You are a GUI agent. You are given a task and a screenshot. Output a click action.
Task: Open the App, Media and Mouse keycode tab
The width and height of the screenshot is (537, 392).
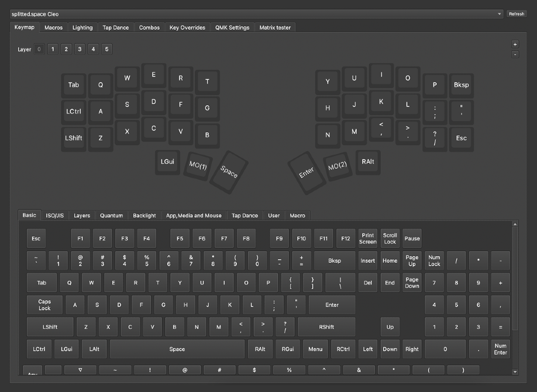194,215
